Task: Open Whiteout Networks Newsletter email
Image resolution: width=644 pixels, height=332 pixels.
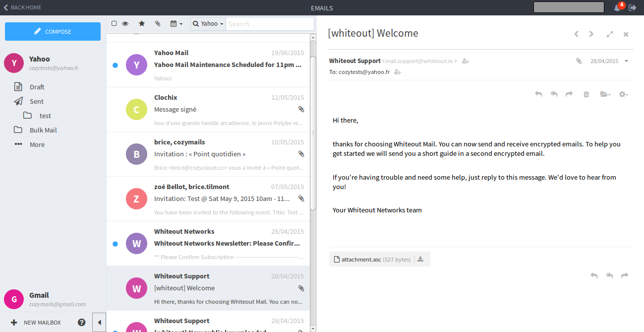Action: [208, 244]
